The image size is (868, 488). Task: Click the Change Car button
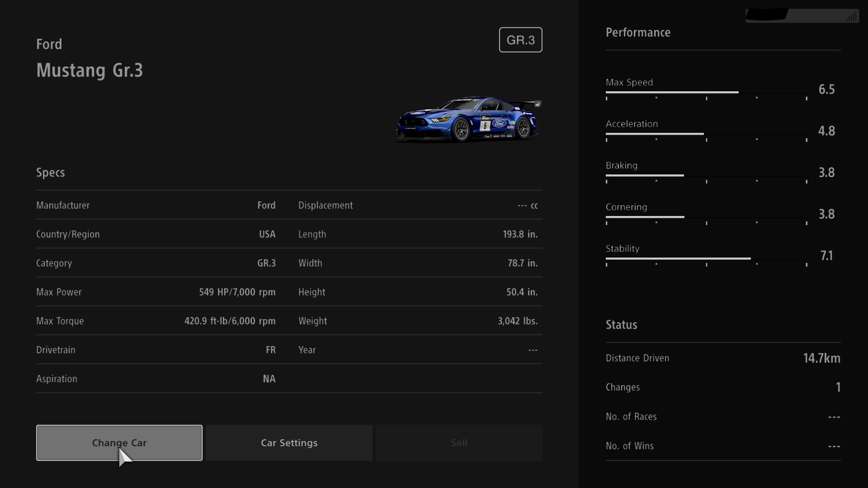tap(119, 443)
